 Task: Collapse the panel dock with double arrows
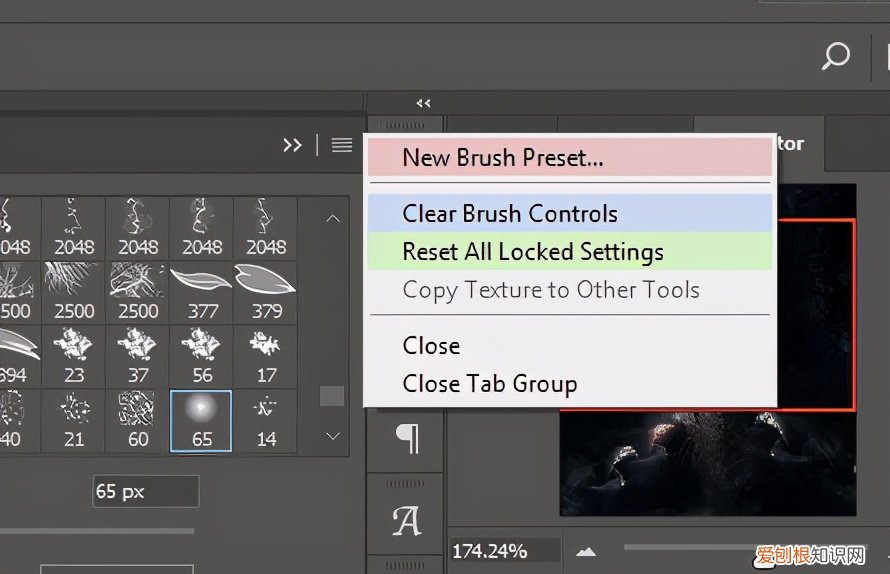tap(423, 103)
